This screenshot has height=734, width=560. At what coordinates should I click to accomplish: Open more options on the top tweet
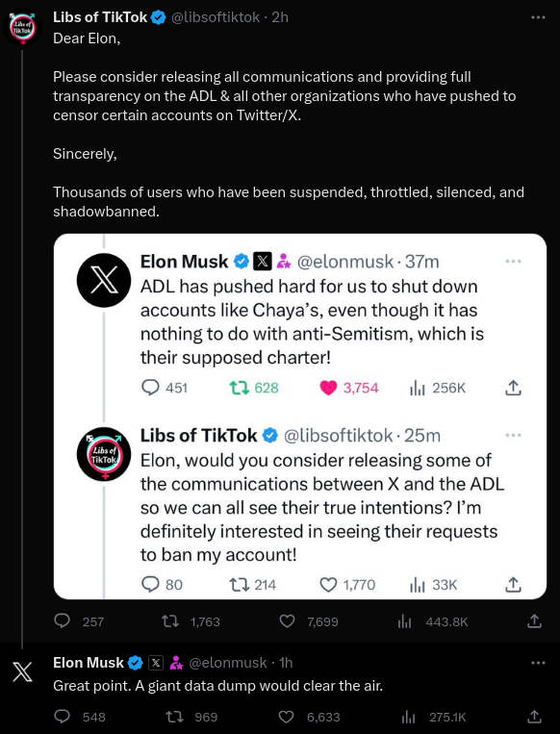pyautogui.click(x=538, y=17)
